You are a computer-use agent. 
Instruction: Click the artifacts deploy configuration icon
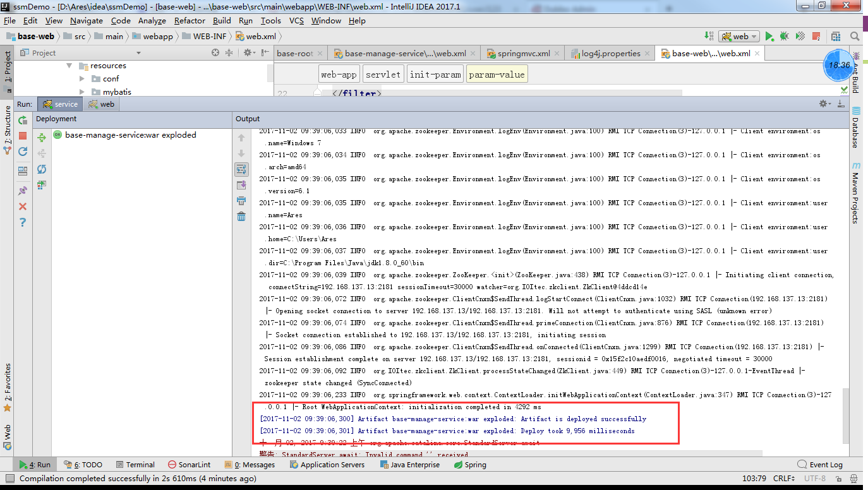tap(42, 185)
